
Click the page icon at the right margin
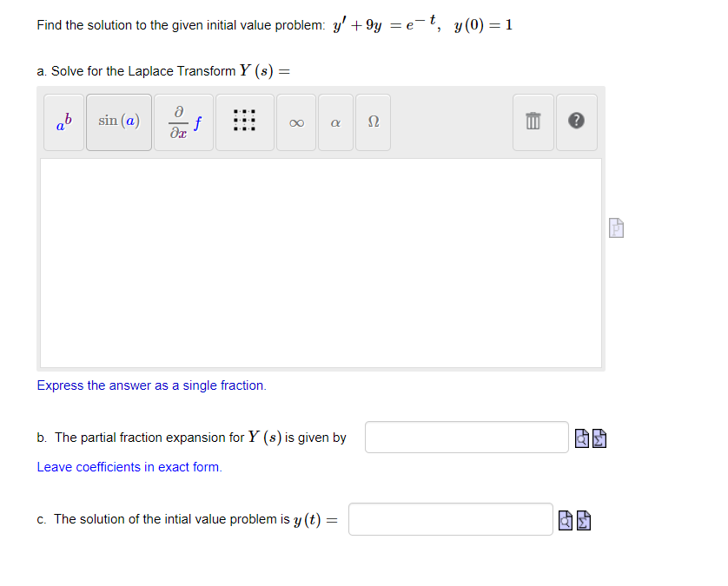point(616,227)
